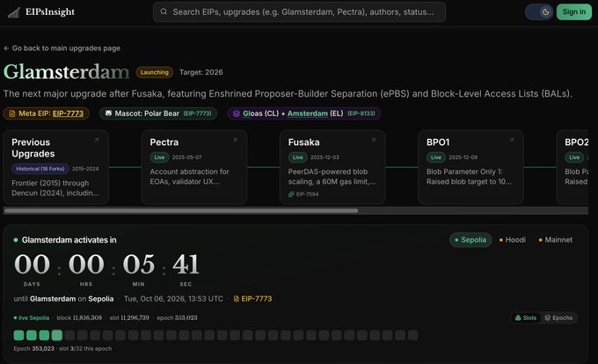This screenshot has height=364, width=598.
Task: Select the BPO1 card title
Action: 438,142
